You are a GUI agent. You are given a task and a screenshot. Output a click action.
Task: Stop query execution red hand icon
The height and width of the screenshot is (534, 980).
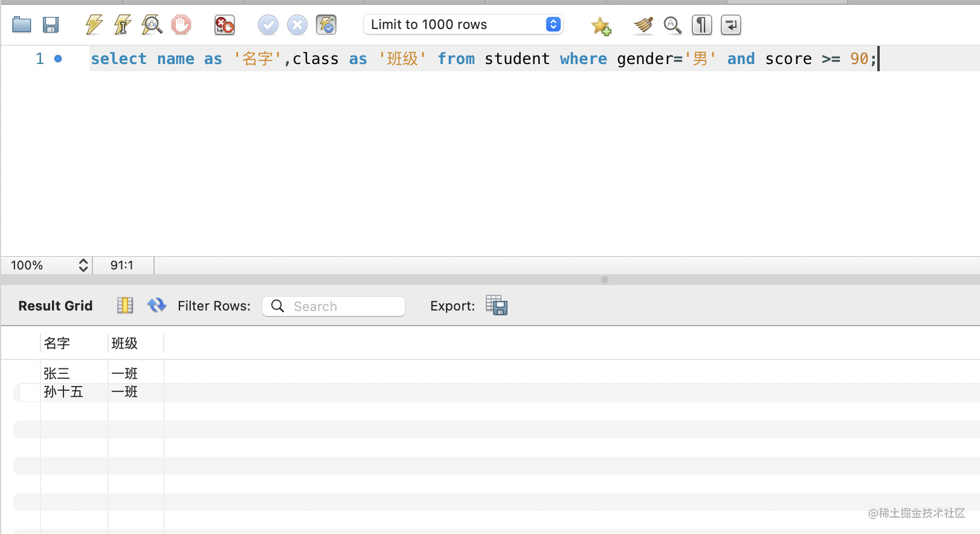181,25
